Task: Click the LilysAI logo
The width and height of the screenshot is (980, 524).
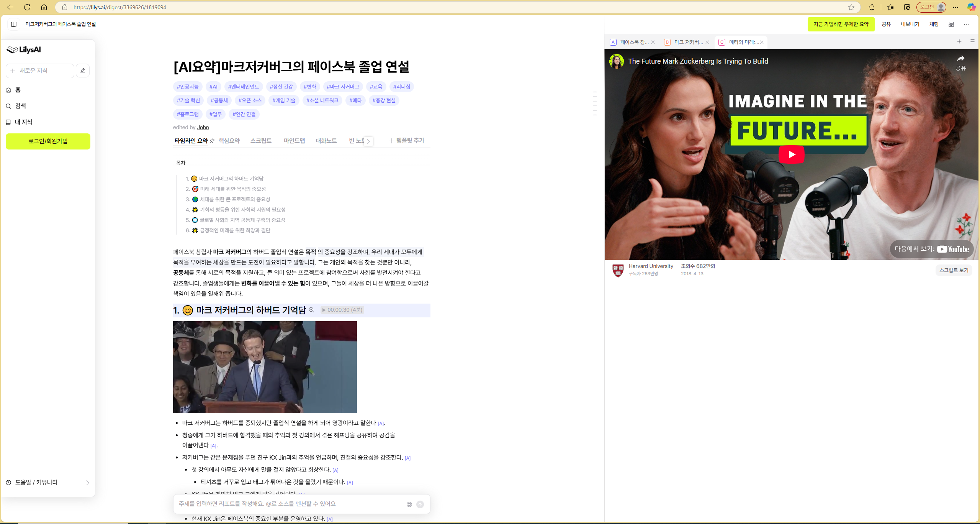Action: point(24,49)
